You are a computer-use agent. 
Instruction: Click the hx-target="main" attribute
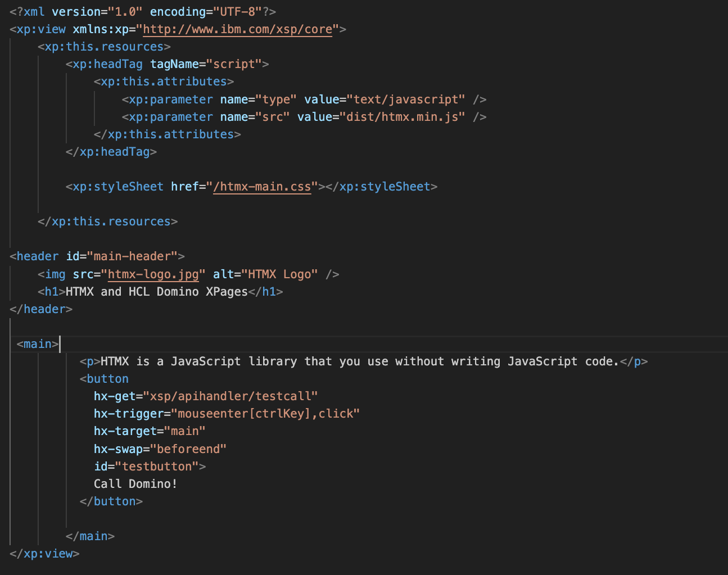click(x=150, y=431)
